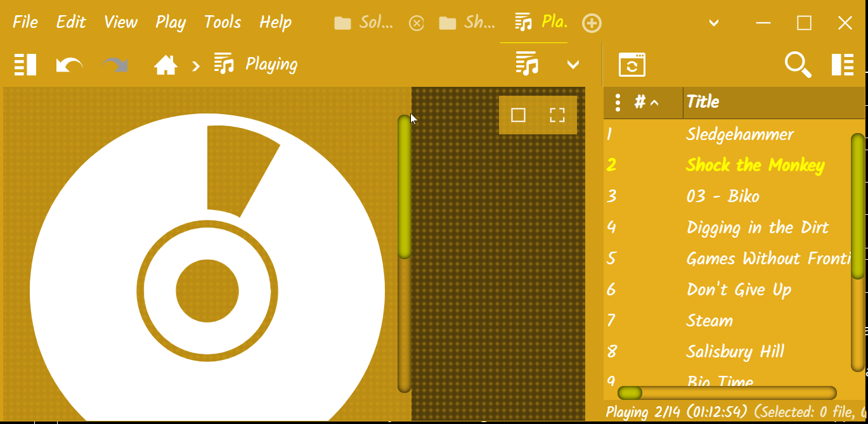The height and width of the screenshot is (424, 868).
Task: Click the refresh window icon
Action: pos(632,65)
